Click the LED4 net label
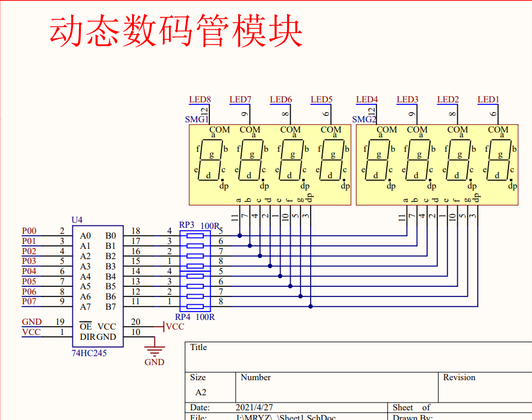The width and height of the screenshot is (532, 420). [x=367, y=99]
